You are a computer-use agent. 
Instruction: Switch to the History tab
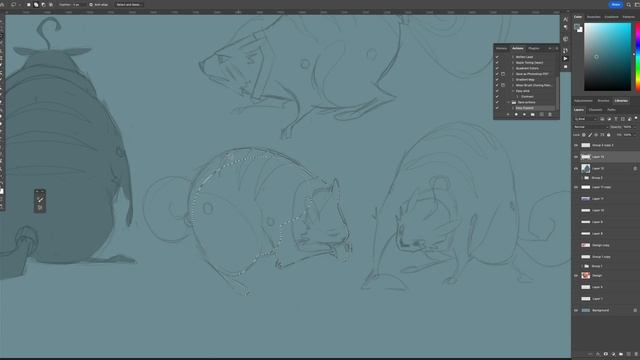[501, 48]
